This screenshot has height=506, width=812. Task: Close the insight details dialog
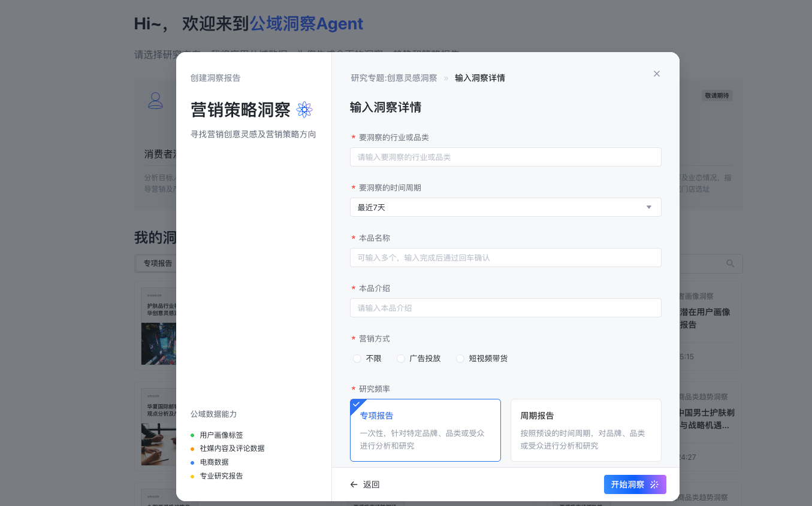pyautogui.click(x=656, y=74)
